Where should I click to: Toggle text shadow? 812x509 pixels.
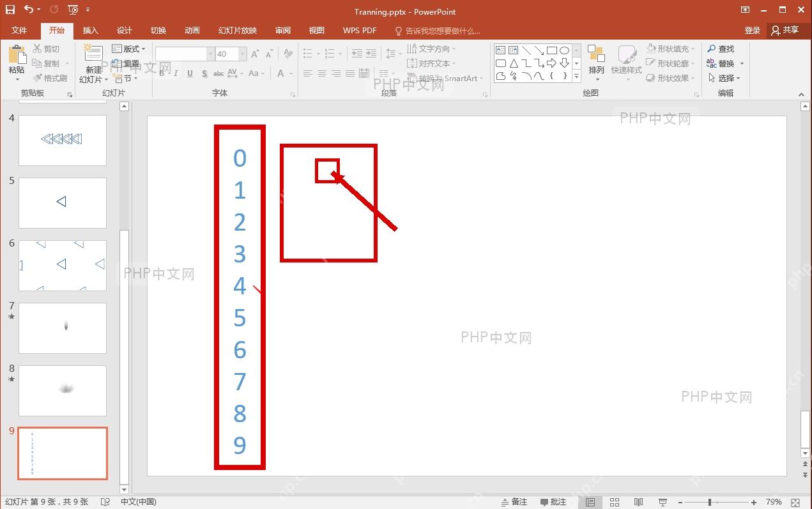pos(204,73)
